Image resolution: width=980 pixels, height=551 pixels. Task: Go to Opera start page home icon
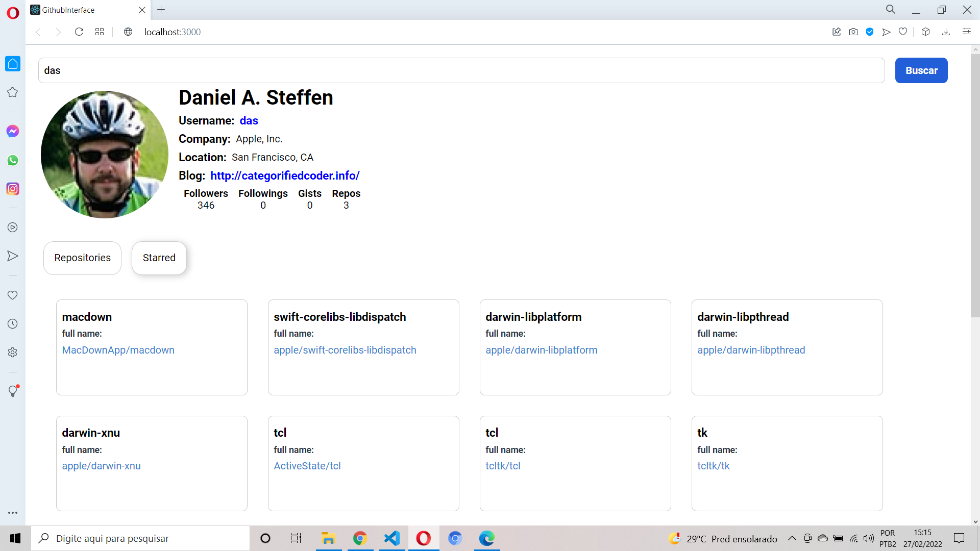coord(13,64)
